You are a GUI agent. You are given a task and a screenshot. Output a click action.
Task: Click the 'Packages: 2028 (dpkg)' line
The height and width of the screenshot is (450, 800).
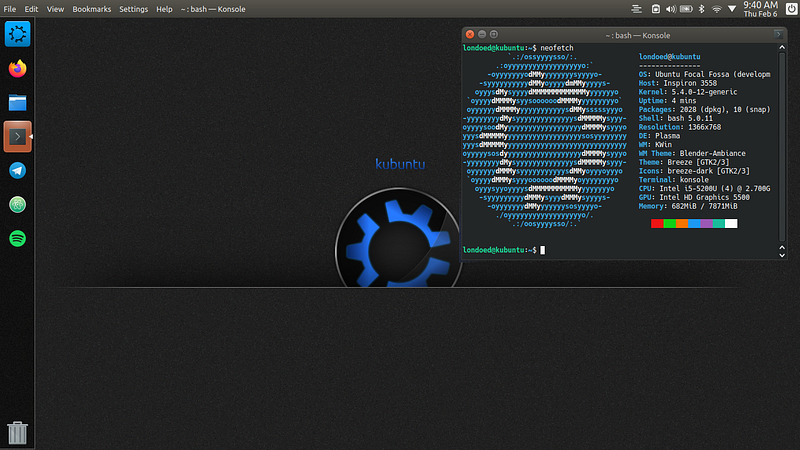(x=704, y=110)
